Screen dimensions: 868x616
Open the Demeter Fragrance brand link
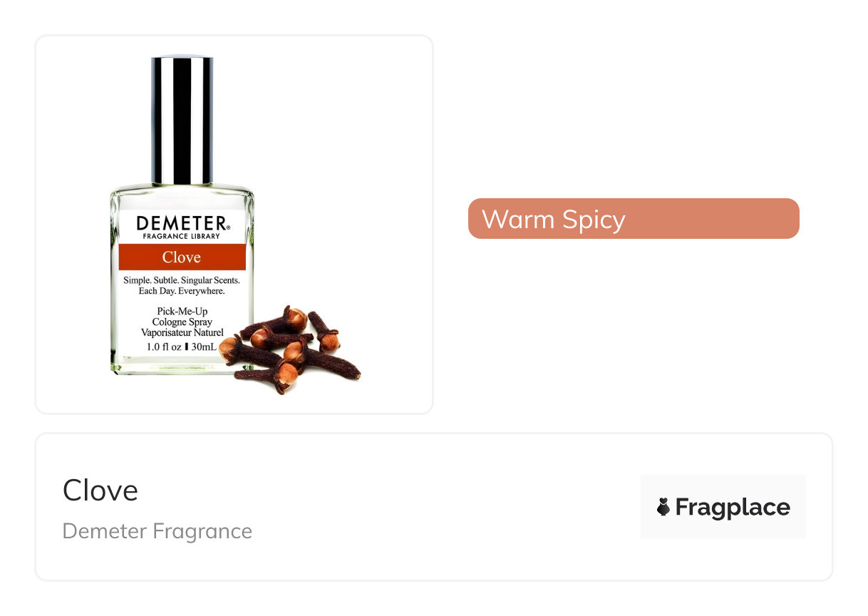pyautogui.click(x=157, y=531)
